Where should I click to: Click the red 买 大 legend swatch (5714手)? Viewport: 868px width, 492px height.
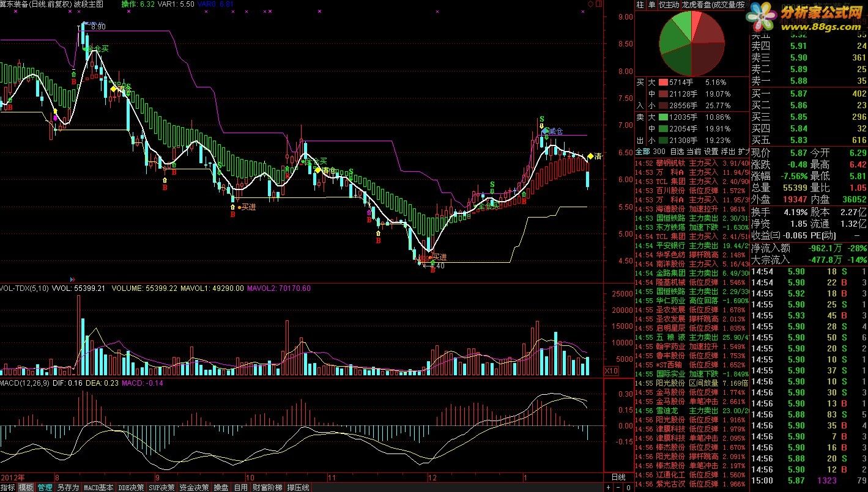(663, 82)
